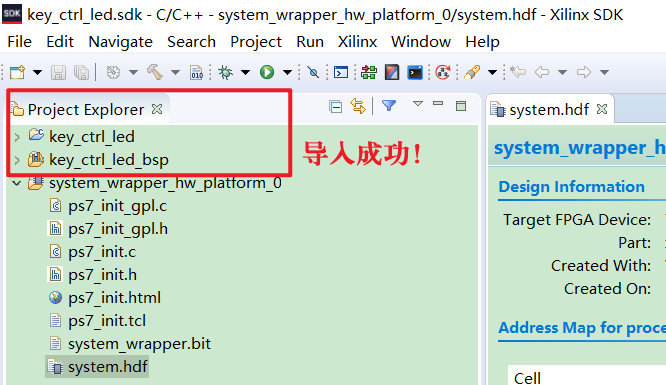Click the open console toolbar icon
Screen dimensions: 666x385
pyautogui.click(x=341, y=72)
